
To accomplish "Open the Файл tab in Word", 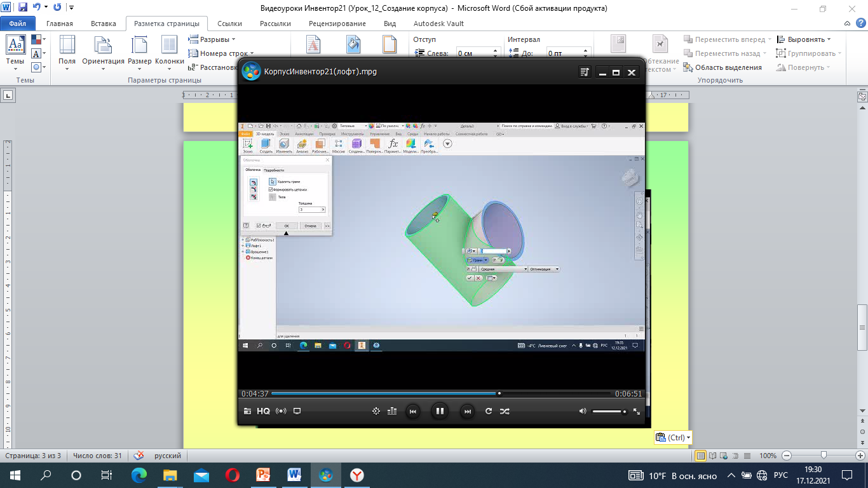I will 18,24.
